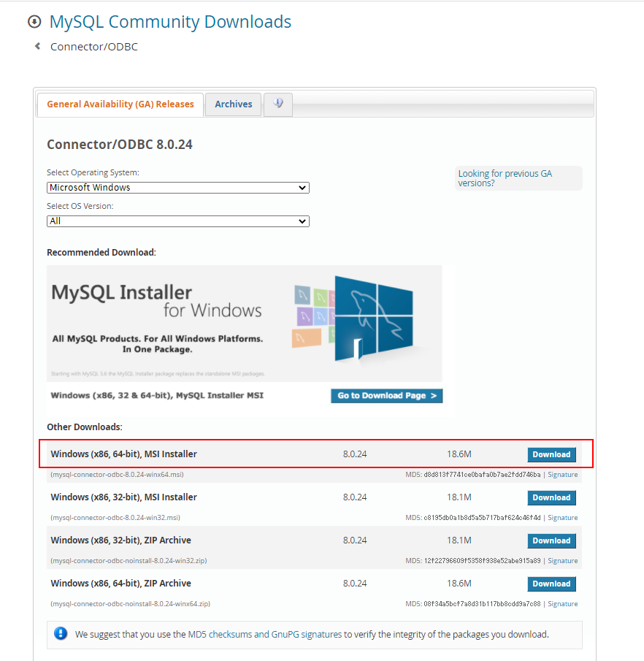Open Signature link for 64-bit MSI Installer

click(x=562, y=475)
